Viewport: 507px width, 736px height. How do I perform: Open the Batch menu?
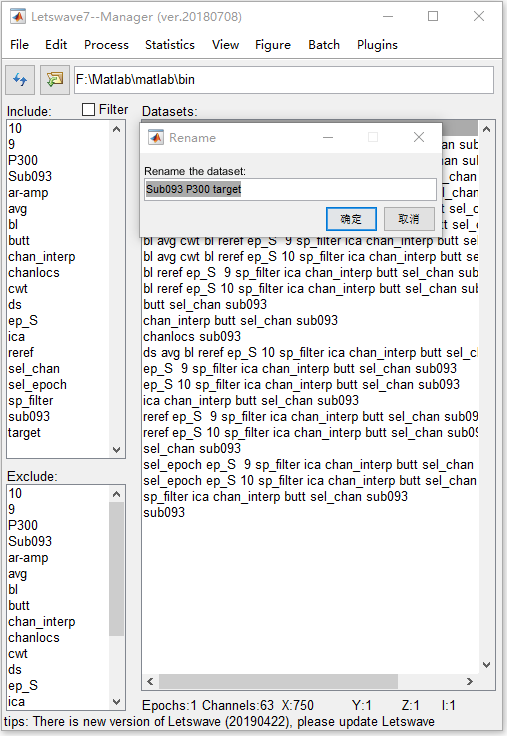[324, 45]
